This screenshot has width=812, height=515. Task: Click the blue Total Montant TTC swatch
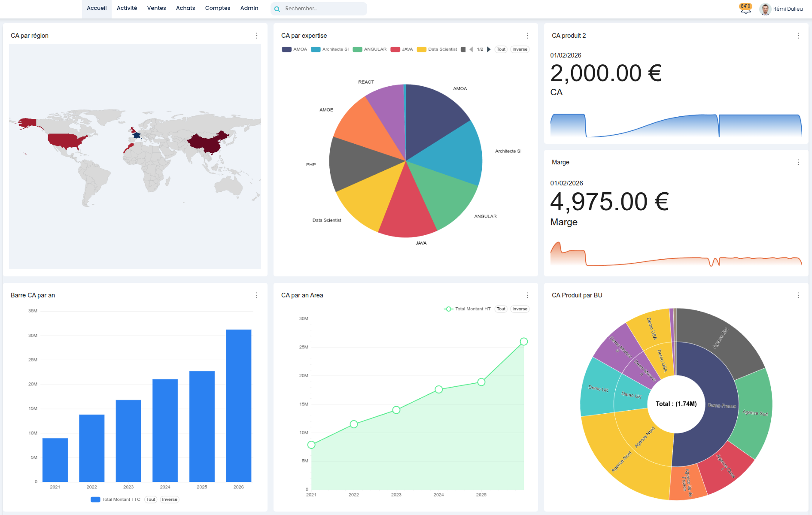[x=95, y=500]
